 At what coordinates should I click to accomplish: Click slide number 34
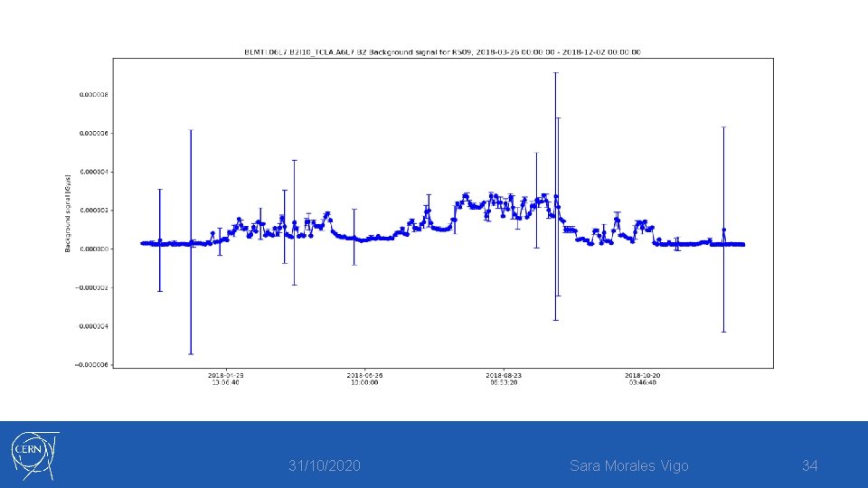click(x=809, y=466)
